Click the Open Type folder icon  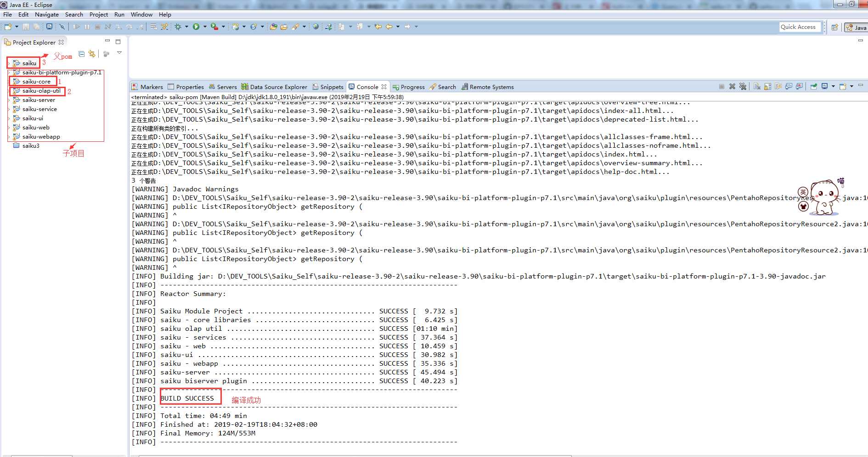[x=273, y=27]
